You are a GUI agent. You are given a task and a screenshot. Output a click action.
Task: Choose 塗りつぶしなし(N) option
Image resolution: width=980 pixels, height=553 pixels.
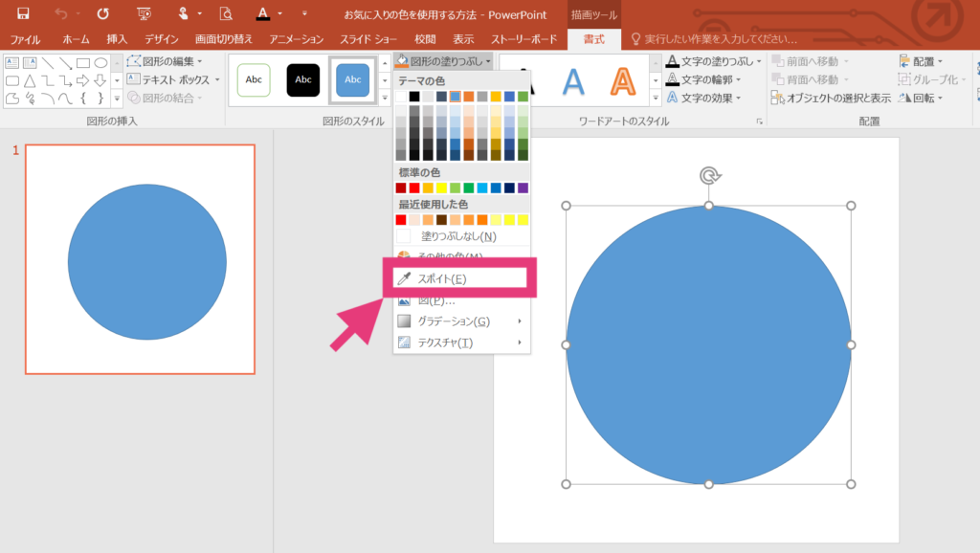462,236
